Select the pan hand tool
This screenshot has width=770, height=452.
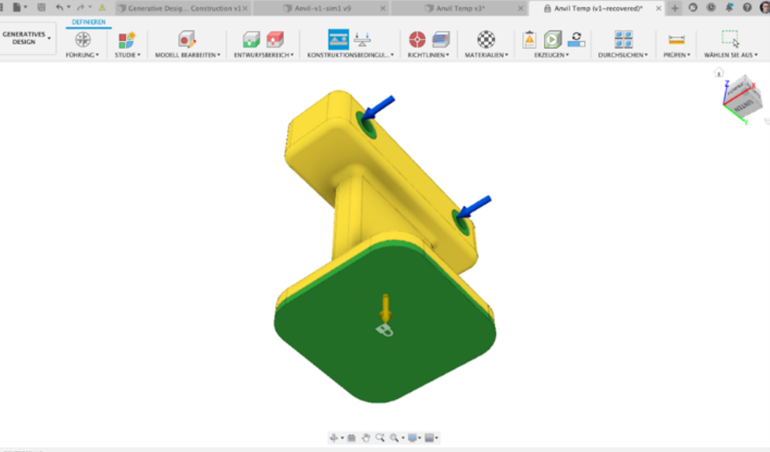[x=366, y=438]
